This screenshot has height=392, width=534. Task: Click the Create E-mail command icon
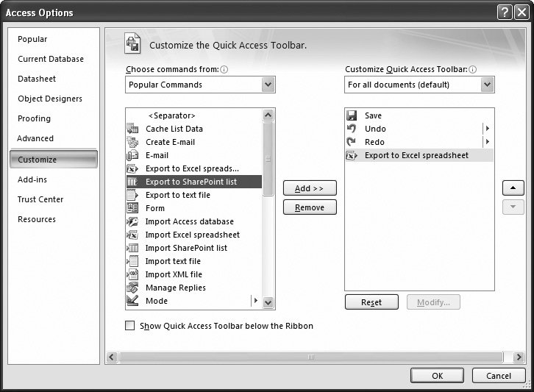(x=132, y=142)
